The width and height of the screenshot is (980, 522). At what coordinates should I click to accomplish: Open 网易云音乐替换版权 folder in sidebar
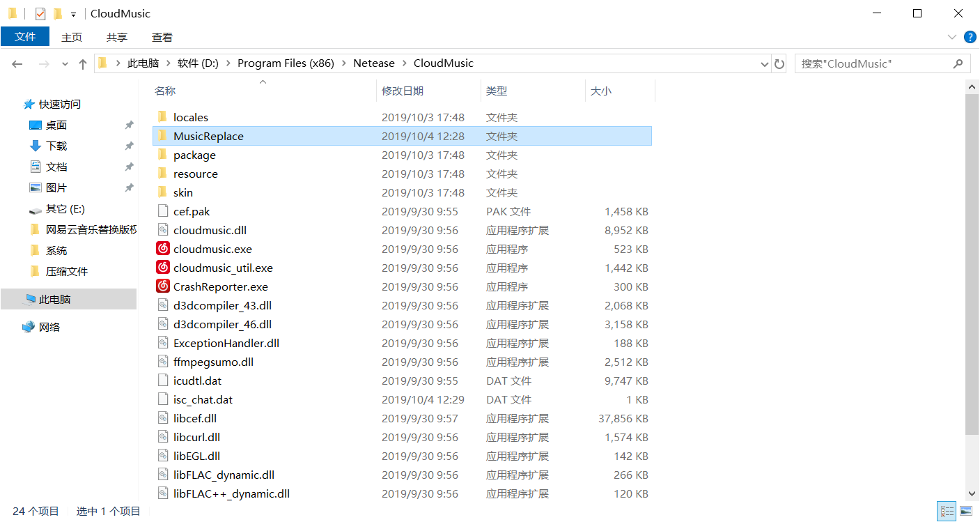click(x=91, y=229)
